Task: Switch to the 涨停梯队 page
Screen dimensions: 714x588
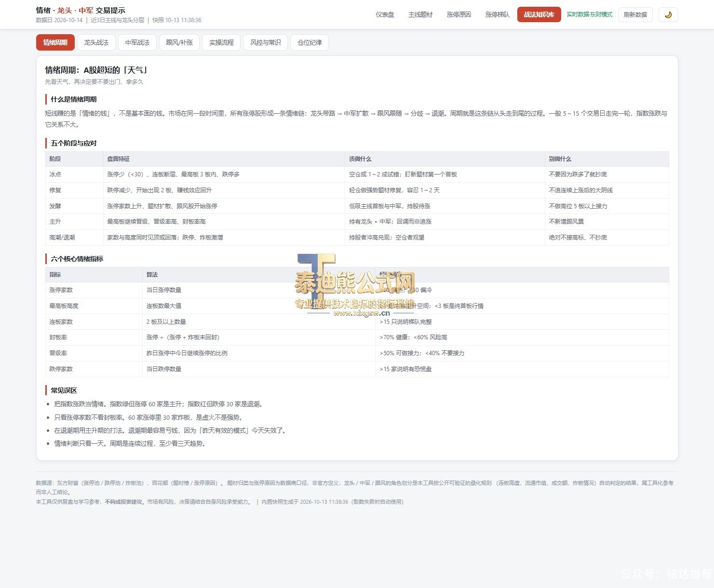Action: pos(498,14)
